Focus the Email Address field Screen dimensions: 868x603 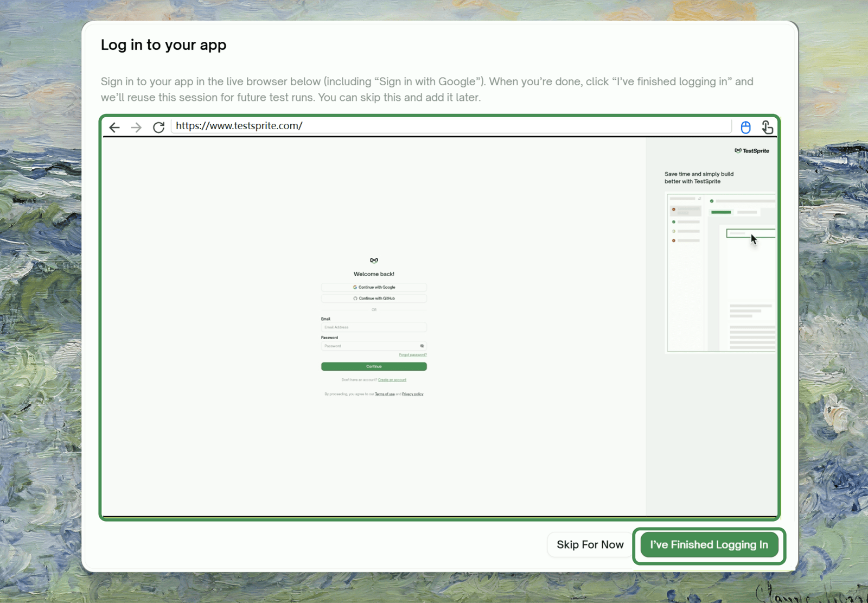(374, 327)
